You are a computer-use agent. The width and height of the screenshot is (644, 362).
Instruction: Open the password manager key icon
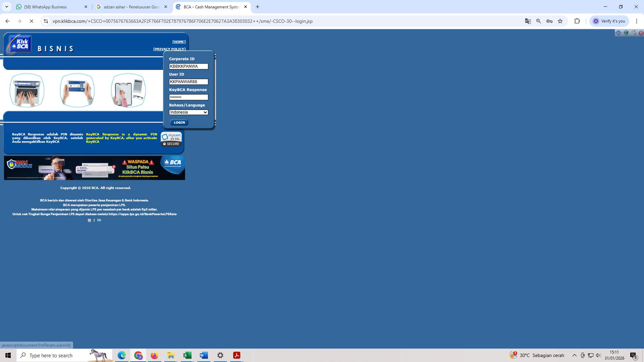pyautogui.click(x=549, y=21)
